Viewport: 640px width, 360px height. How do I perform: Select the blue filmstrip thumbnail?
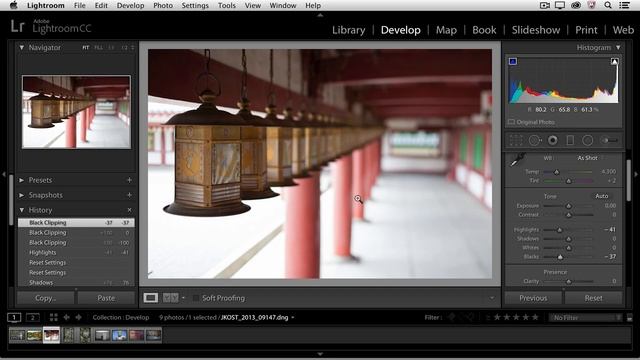[x=119, y=335]
